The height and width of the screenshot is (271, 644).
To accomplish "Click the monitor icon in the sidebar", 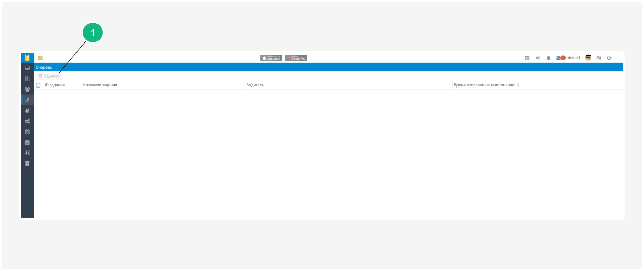I will click(27, 68).
